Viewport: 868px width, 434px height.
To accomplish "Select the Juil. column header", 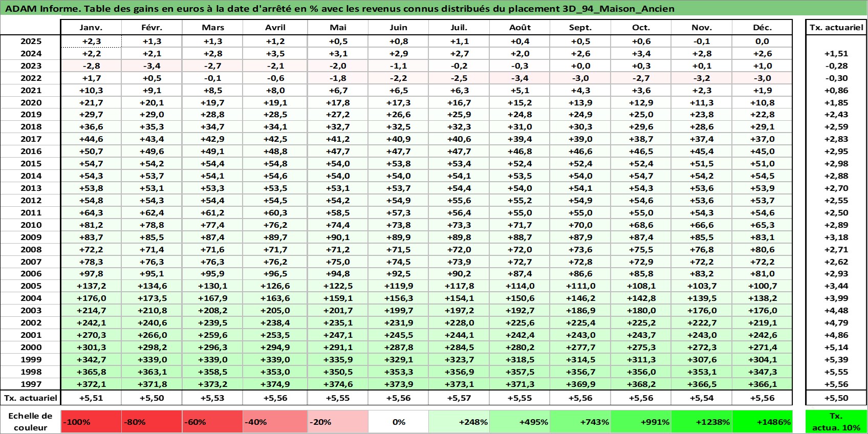I will tap(459, 28).
